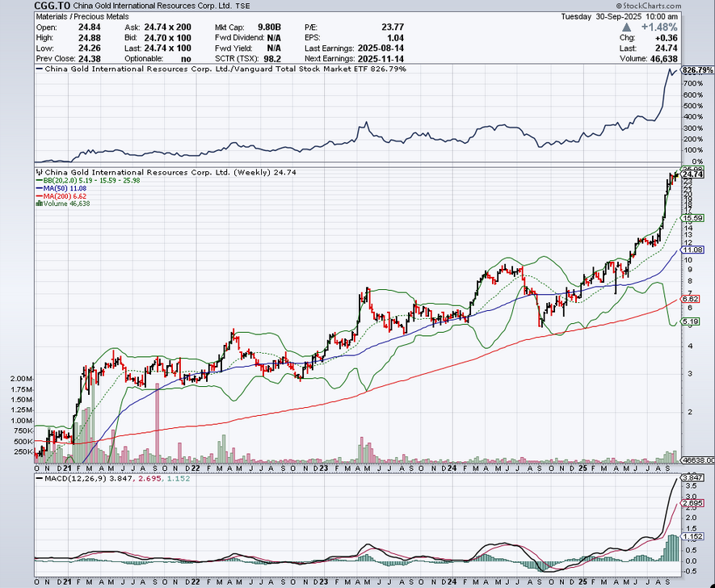
Task: Click the red 6.62 tag on the price axis
Action: tap(691, 299)
